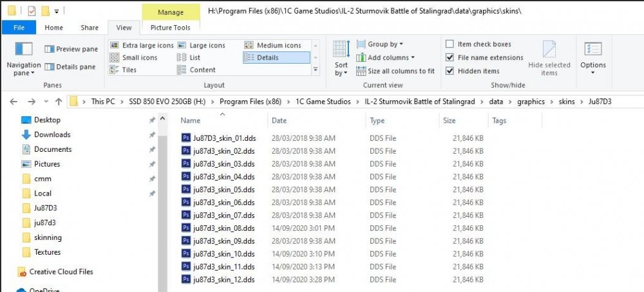Viewport: 644px width, 292px height.
Task: Select the ju87d3_skin_10.dds file name
Action: tap(224, 254)
